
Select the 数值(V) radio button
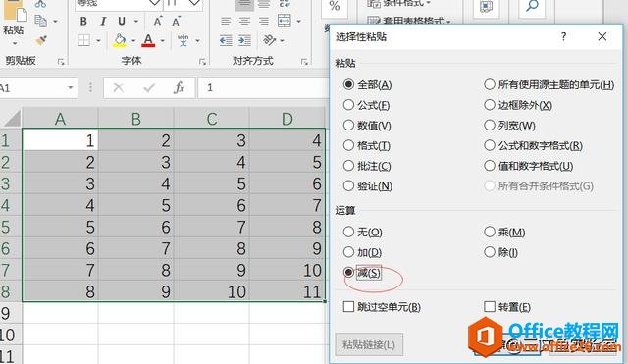348,126
